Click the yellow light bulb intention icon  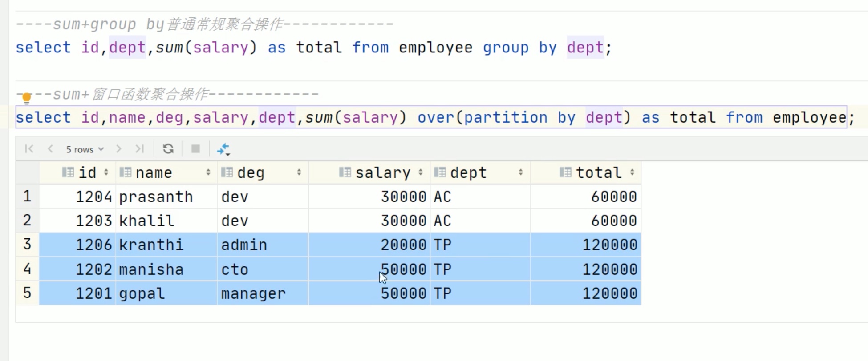coord(26,98)
